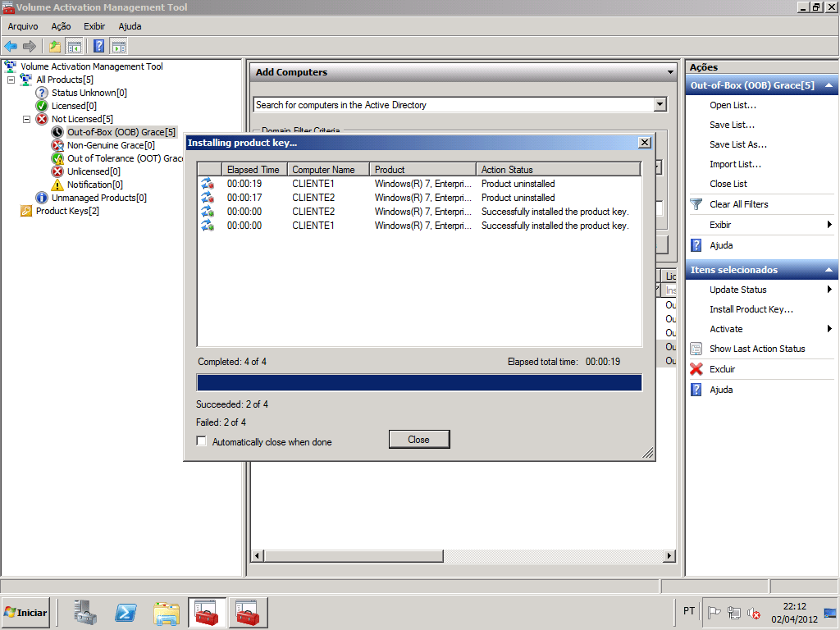
Task: Open the Exibir menu in menu bar
Action: tap(94, 26)
